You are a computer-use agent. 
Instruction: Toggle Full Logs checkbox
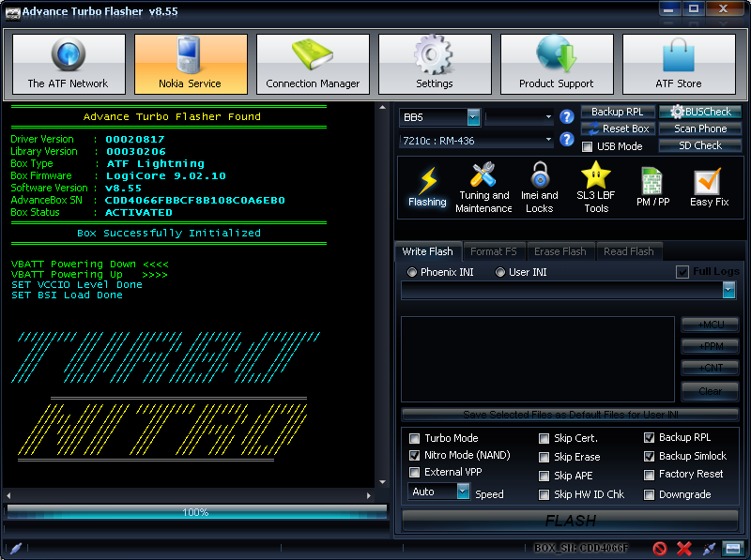point(682,272)
